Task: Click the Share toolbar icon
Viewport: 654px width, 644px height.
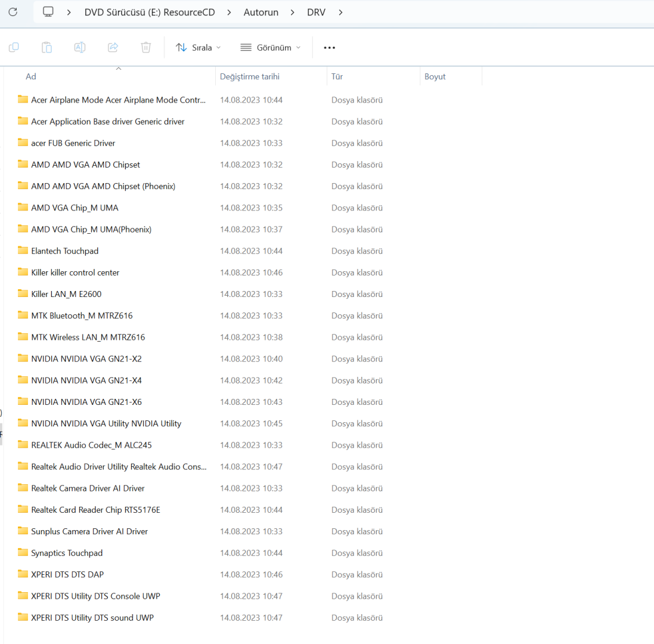Action: pos(113,48)
